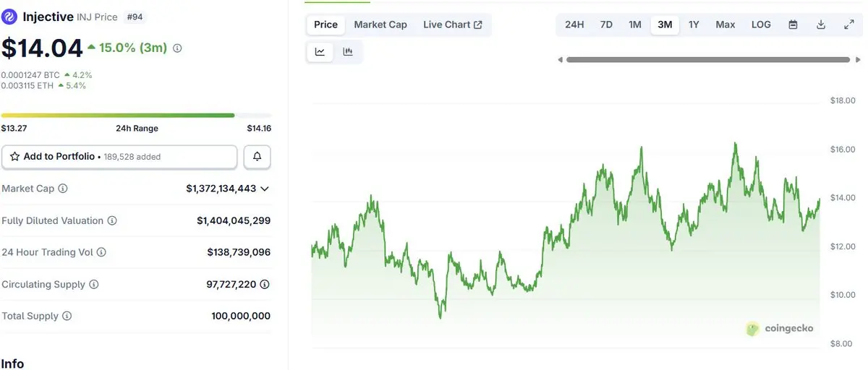Download the chart data
This screenshot has width=868, height=370.
point(821,25)
